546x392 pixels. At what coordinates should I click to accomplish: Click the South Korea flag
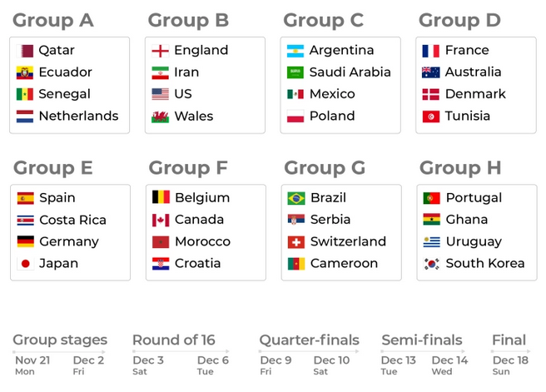[x=431, y=264]
